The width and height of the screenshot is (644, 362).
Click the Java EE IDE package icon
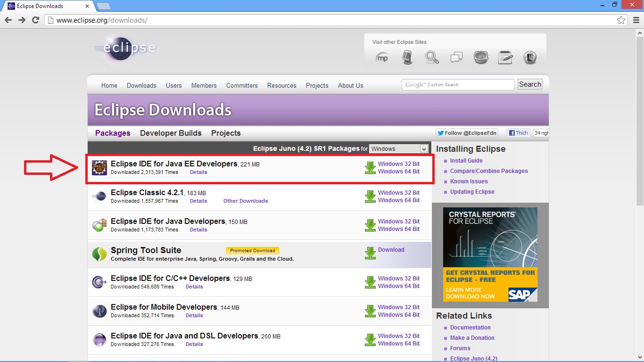99,168
